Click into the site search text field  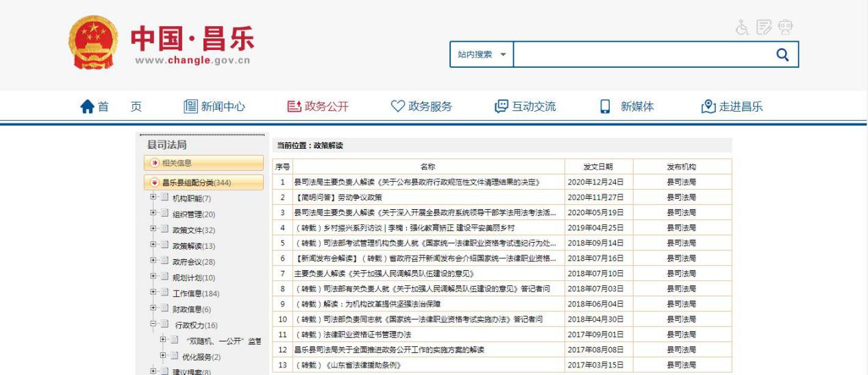point(639,55)
